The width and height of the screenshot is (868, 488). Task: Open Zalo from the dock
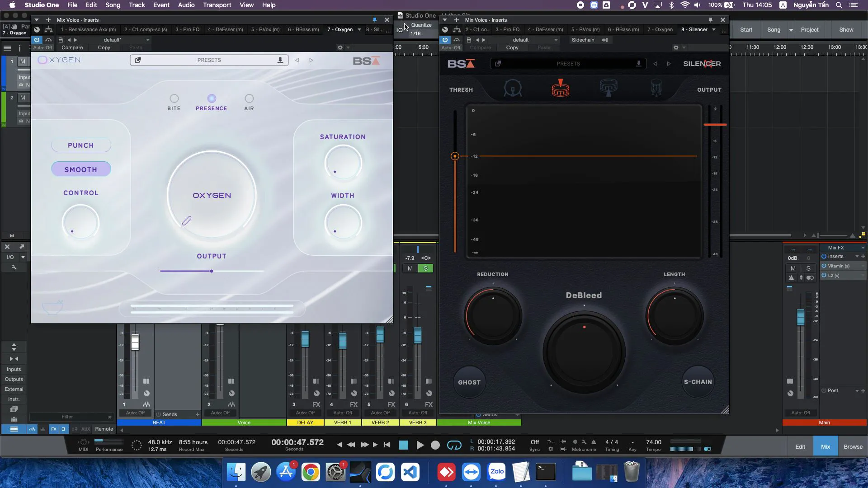(496, 473)
